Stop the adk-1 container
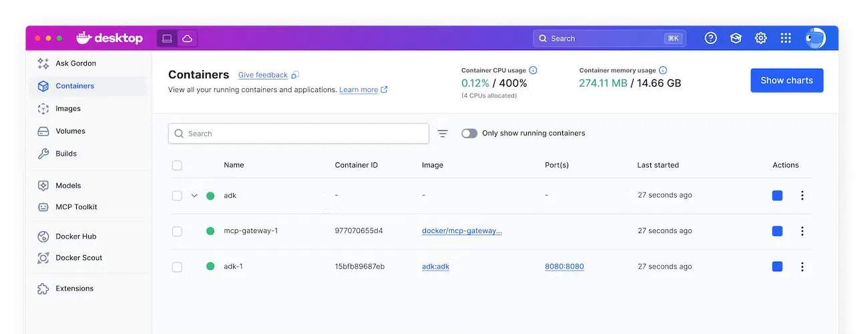868x334 pixels. 777,267
